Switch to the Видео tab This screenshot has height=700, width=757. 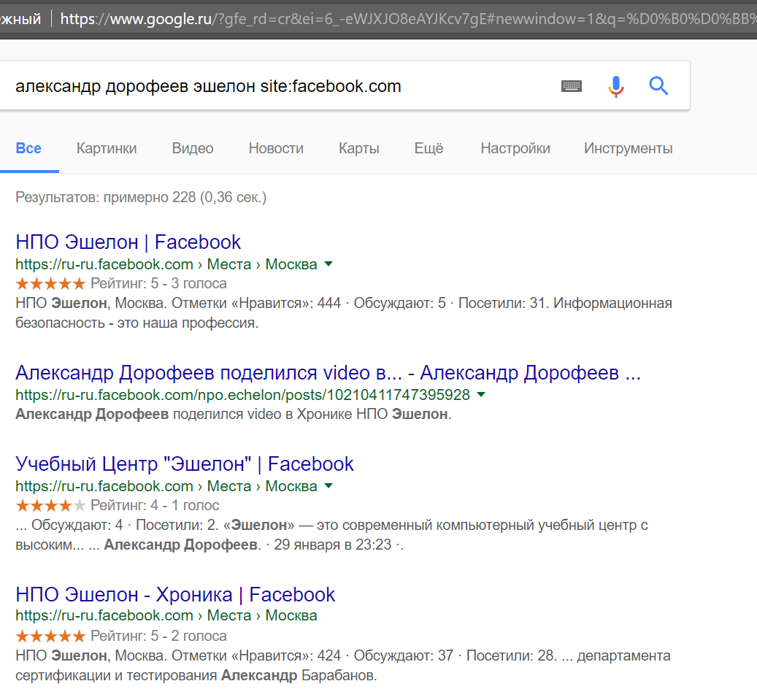coord(193,148)
